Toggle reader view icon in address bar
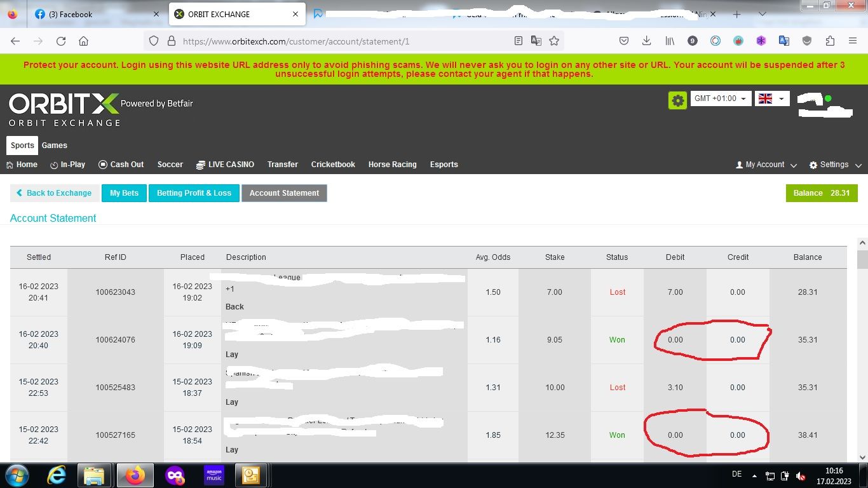868x488 pixels. tap(519, 41)
